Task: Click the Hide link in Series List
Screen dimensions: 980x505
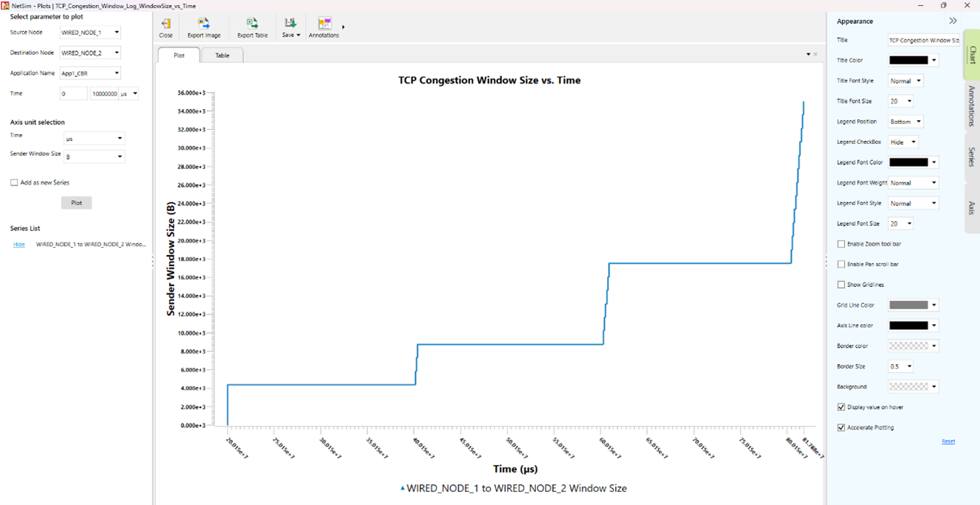Action: pyautogui.click(x=19, y=244)
